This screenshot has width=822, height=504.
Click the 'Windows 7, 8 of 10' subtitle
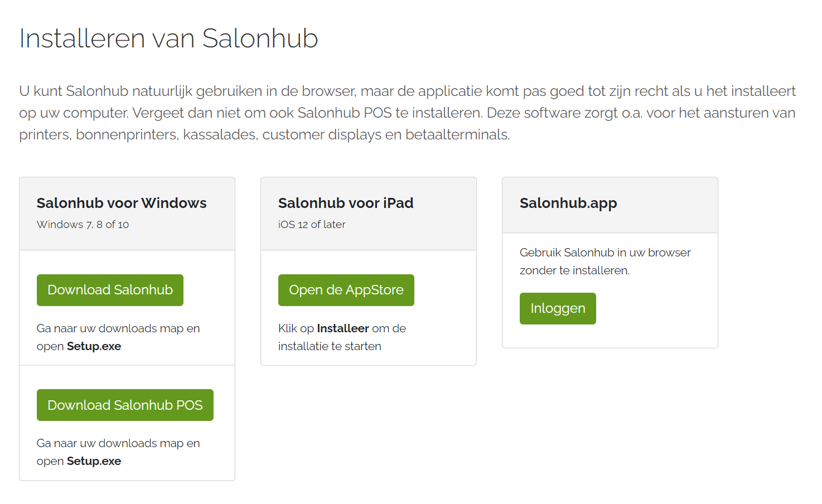[x=83, y=224]
